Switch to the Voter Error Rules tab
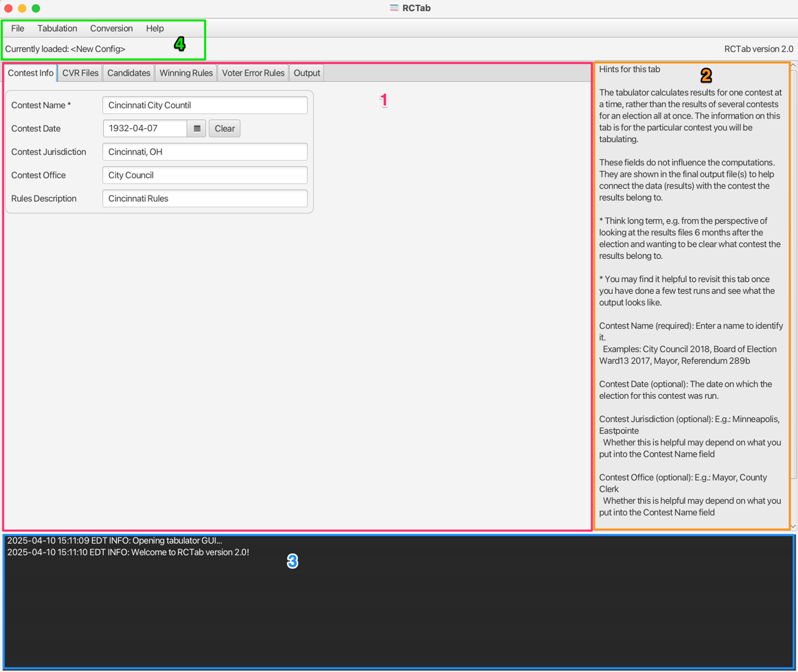 tap(253, 73)
